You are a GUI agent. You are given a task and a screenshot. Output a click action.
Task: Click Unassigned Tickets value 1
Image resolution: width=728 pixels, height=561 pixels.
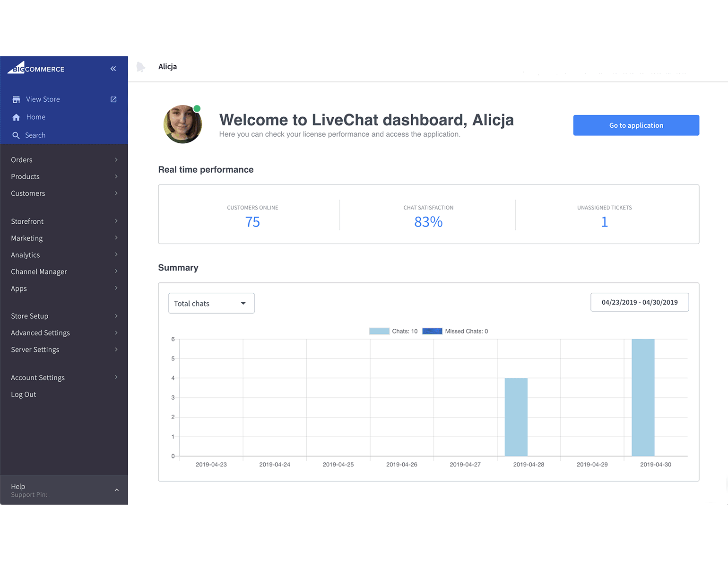604,222
